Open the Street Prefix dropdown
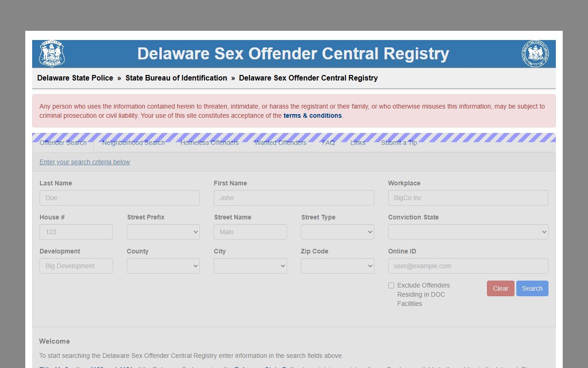588x368 pixels. pyautogui.click(x=163, y=232)
